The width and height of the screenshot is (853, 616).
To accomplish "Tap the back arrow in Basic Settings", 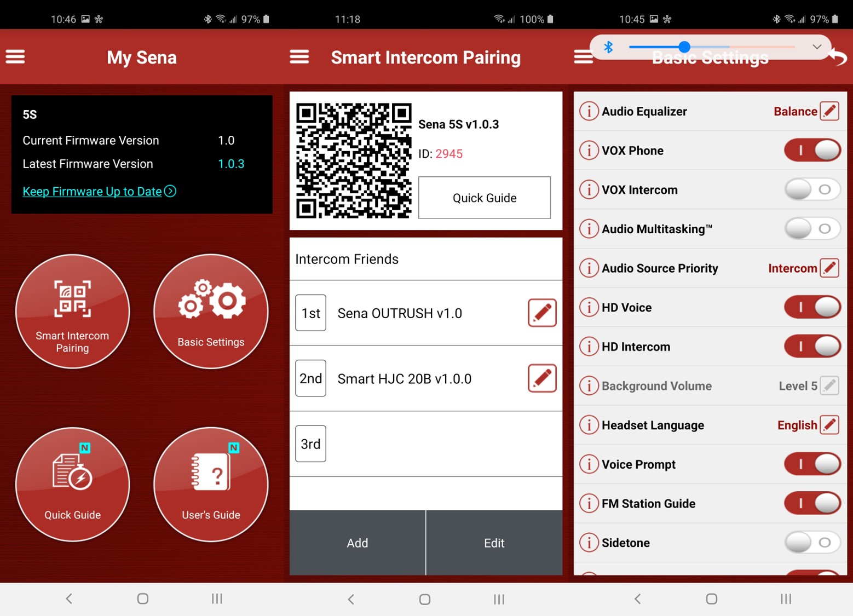I will (x=838, y=57).
